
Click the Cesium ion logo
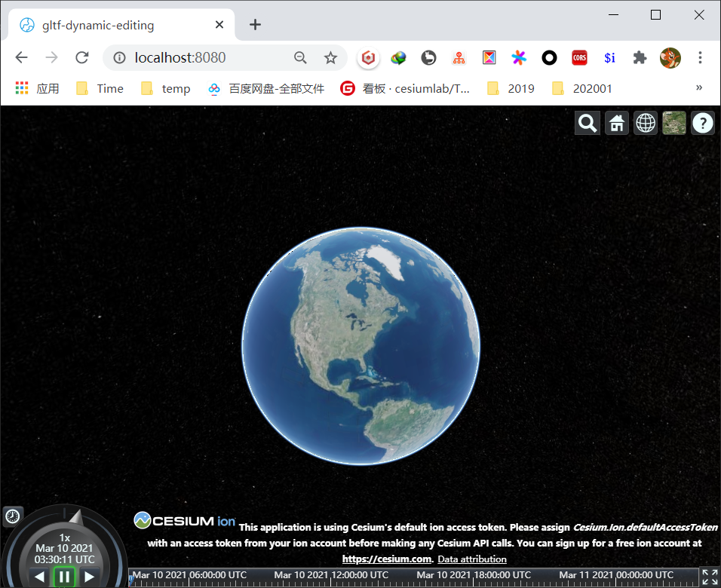[x=184, y=520]
